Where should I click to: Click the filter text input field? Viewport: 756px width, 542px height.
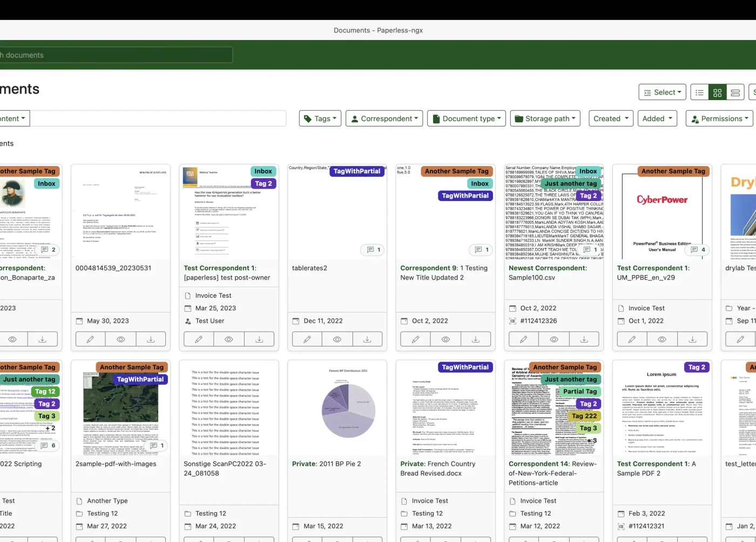[x=158, y=118]
